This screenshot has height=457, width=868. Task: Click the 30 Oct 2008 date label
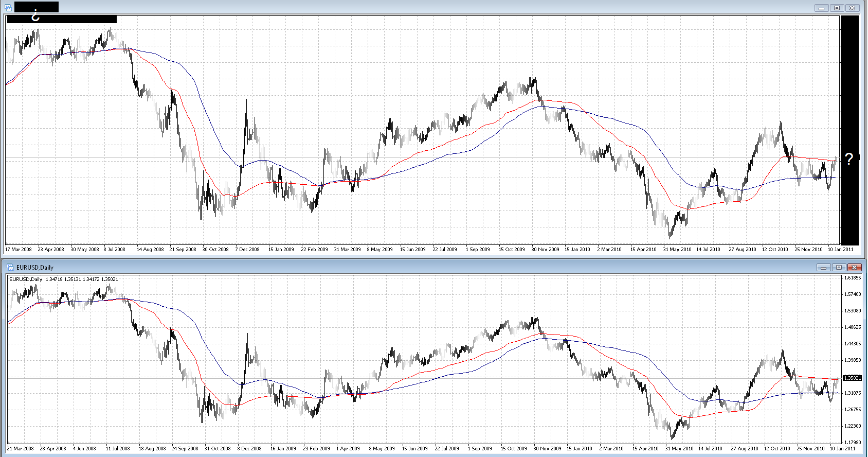215,250
